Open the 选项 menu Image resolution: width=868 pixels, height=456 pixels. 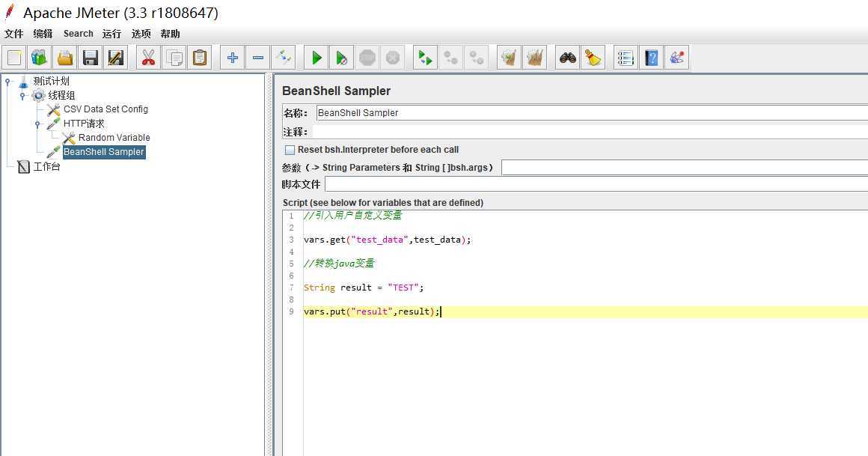pos(141,34)
